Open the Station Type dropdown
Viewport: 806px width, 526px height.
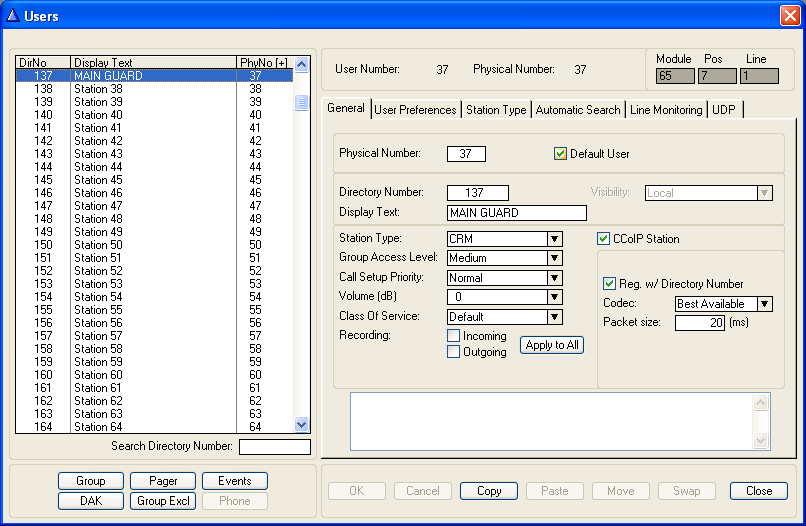(555, 239)
